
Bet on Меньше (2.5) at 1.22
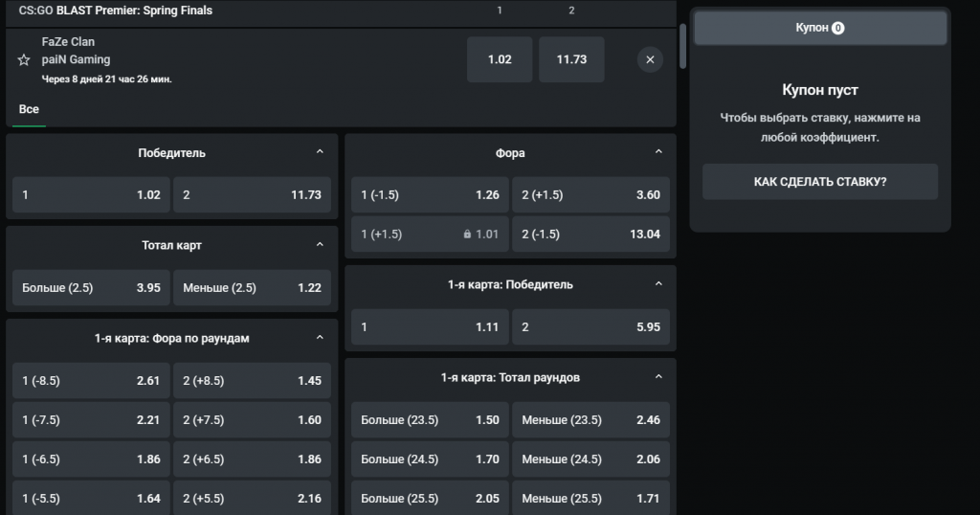(x=252, y=287)
